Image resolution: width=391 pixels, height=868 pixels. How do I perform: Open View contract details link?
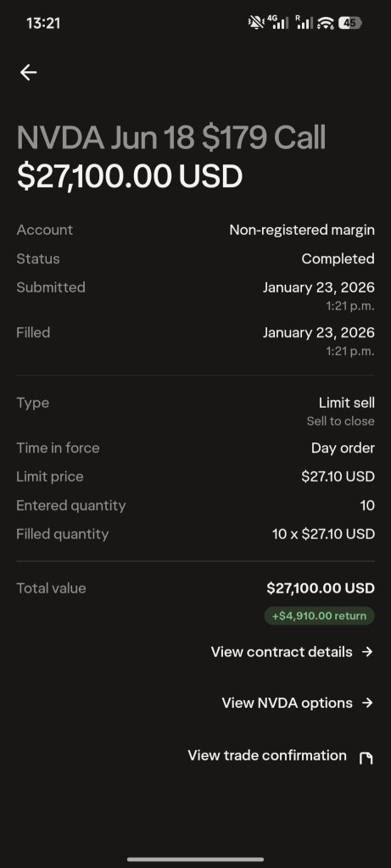tap(282, 652)
